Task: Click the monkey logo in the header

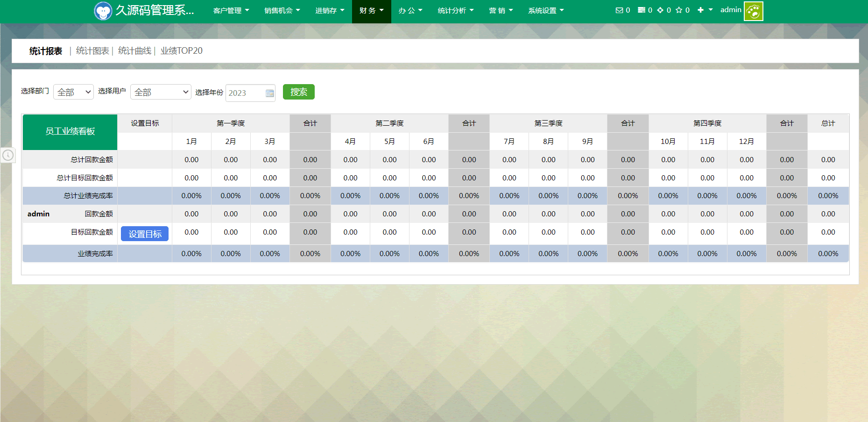Action: pyautogui.click(x=103, y=11)
